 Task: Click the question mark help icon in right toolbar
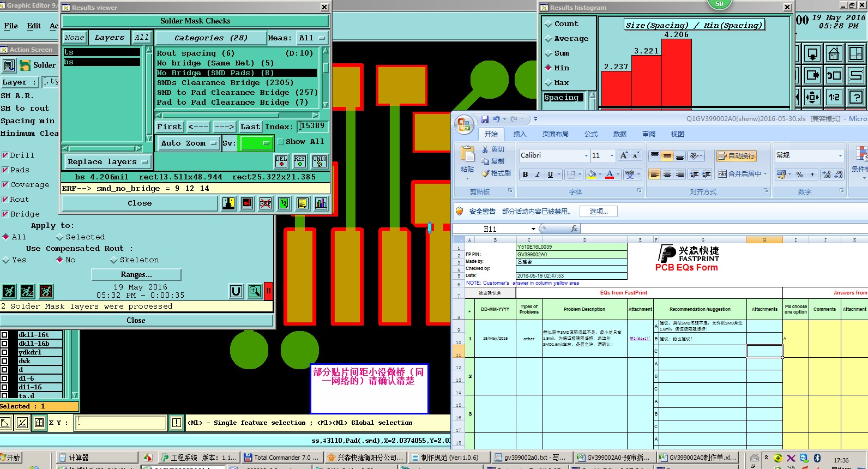856,97
